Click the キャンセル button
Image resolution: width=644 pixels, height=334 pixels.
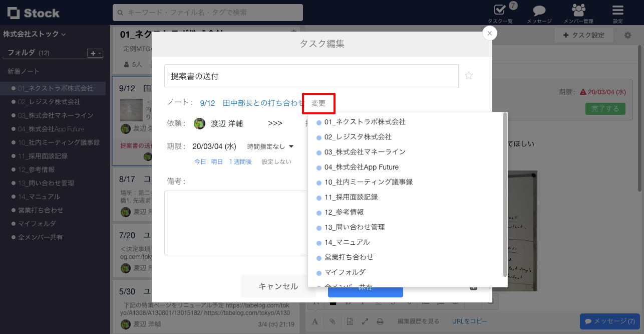pyautogui.click(x=278, y=285)
